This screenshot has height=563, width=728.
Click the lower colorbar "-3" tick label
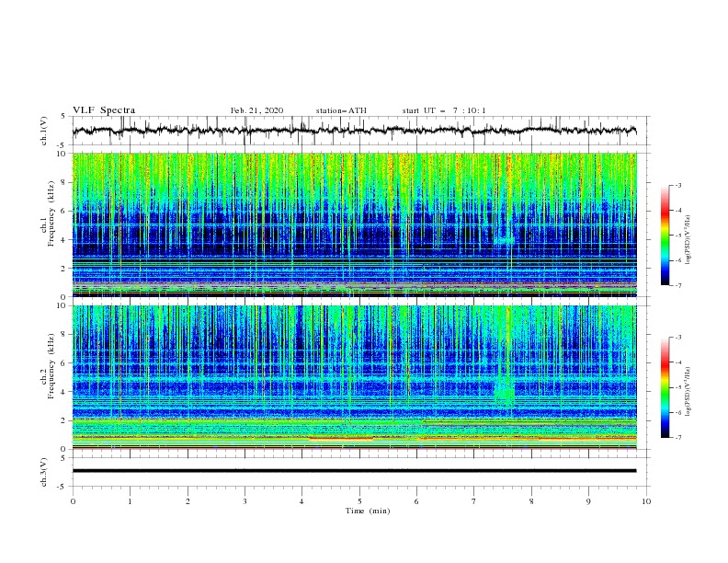point(677,338)
